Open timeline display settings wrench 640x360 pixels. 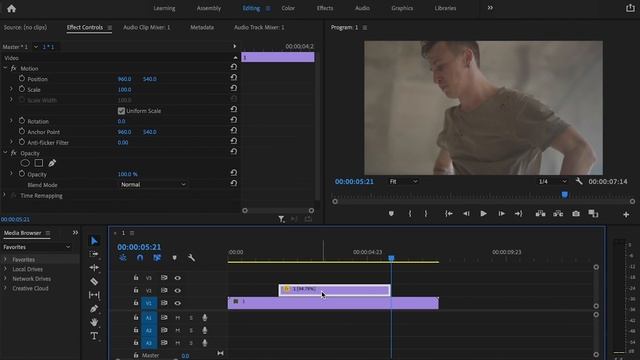click(x=191, y=258)
